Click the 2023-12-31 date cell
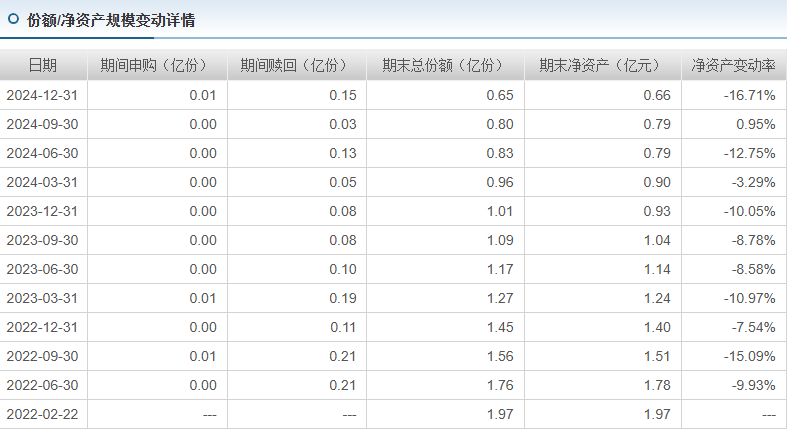This screenshot has height=431, width=787. pyautogui.click(x=42, y=211)
